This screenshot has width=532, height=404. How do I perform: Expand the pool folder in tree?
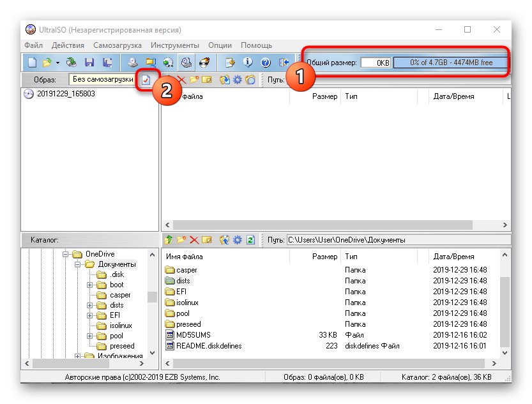pyautogui.click(x=89, y=336)
